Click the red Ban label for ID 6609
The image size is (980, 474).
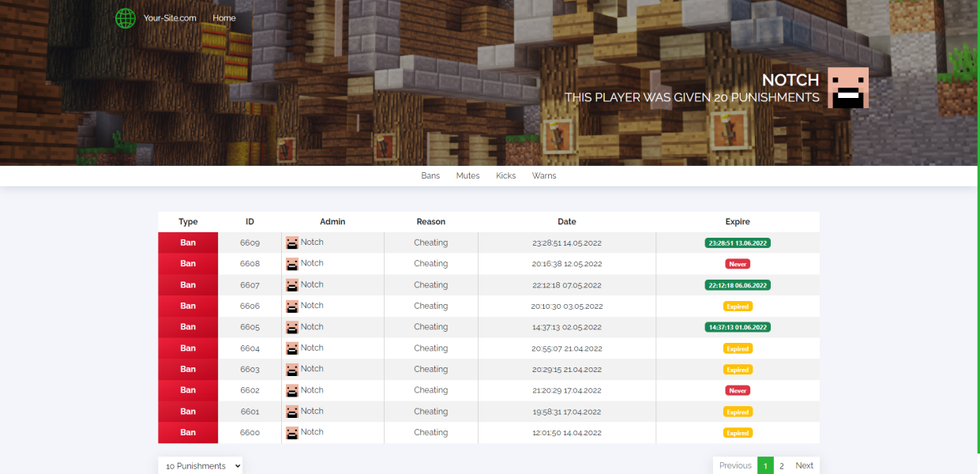[188, 243]
